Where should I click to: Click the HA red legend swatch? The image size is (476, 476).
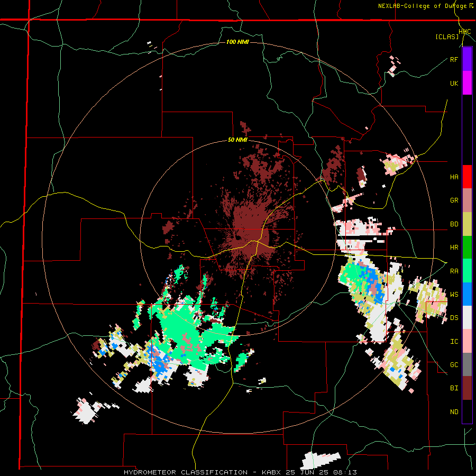point(467,177)
